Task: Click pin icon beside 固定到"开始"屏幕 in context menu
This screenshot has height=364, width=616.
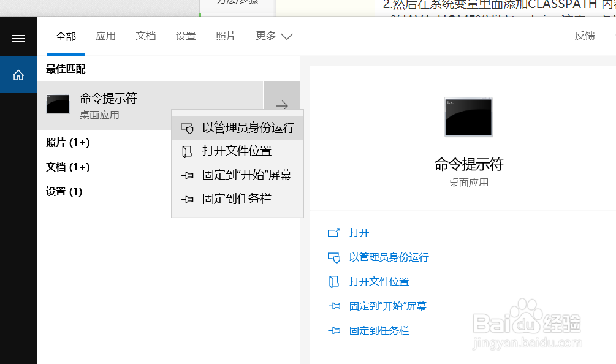Action: [x=187, y=175]
